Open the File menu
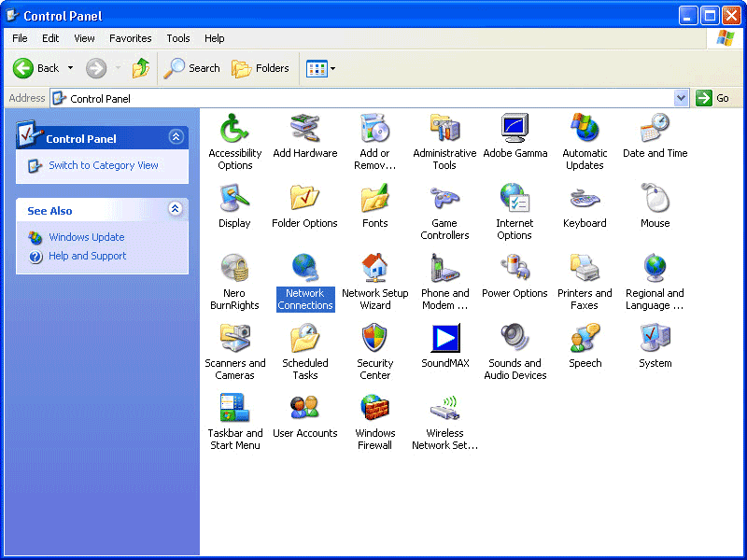The width and height of the screenshot is (747, 560). [x=20, y=38]
